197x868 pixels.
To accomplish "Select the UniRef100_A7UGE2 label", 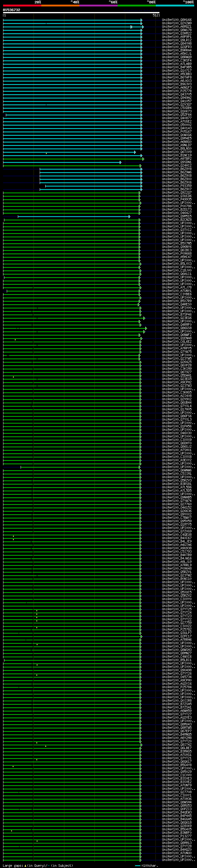I will (177, 121).
